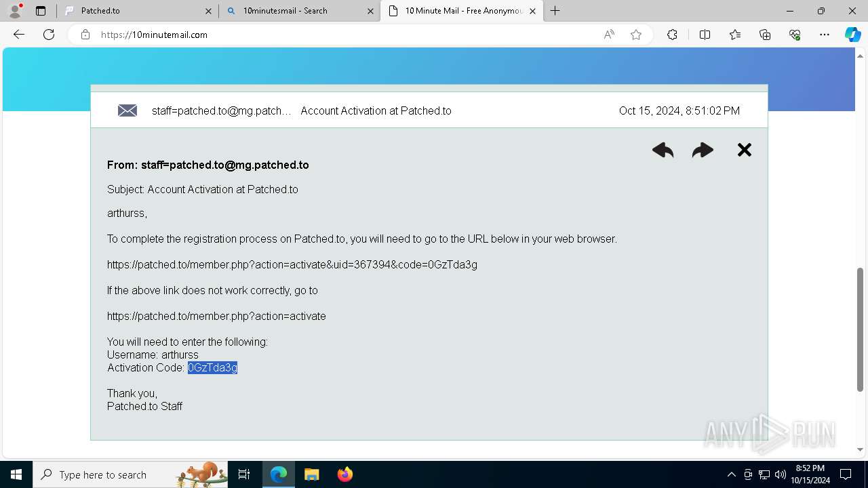Open tab actions menu
The image size is (868, 488).
click(41, 11)
